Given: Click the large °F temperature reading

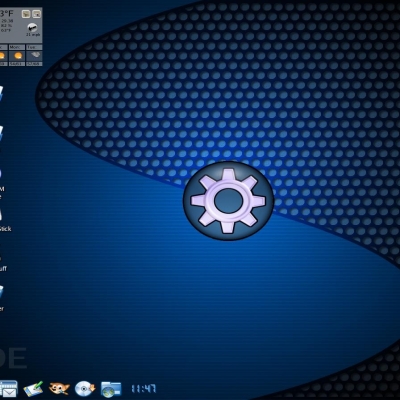Looking at the screenshot, I should coord(6,14).
